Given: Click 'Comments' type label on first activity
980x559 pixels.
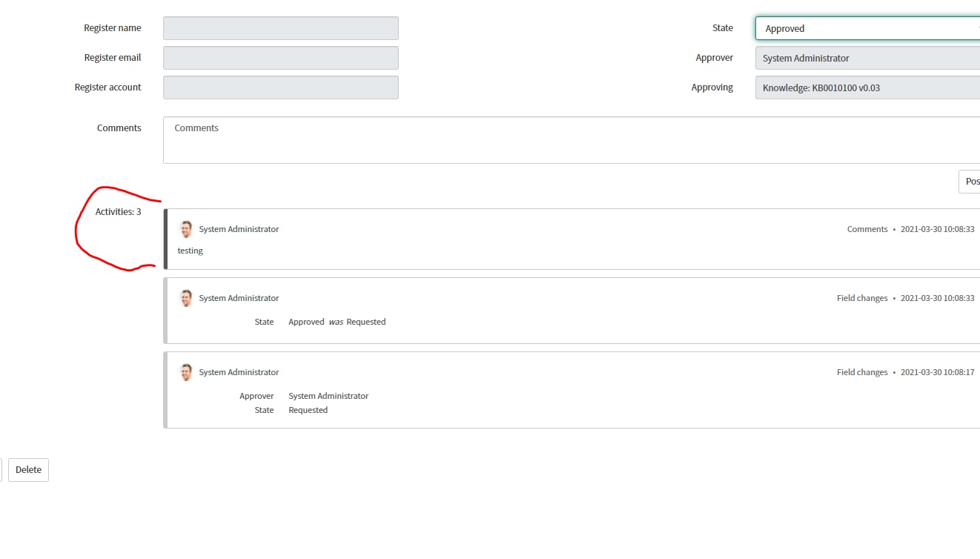Looking at the screenshot, I should tap(867, 229).
